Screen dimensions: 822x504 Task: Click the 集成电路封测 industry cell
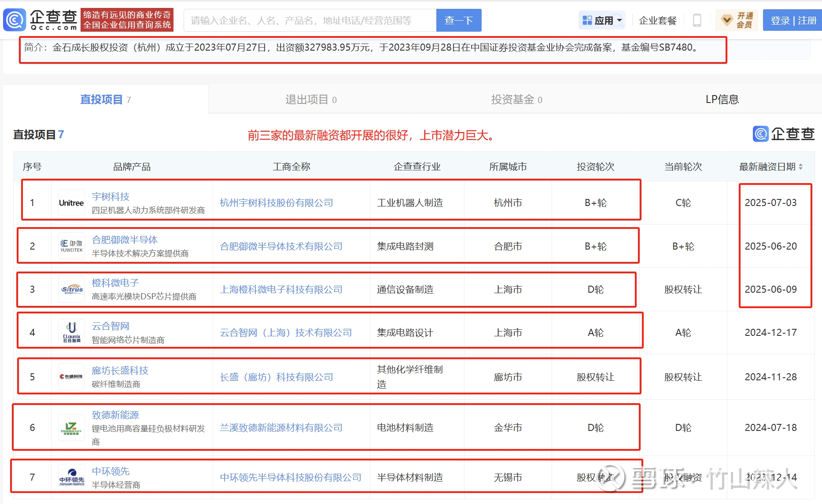405,246
